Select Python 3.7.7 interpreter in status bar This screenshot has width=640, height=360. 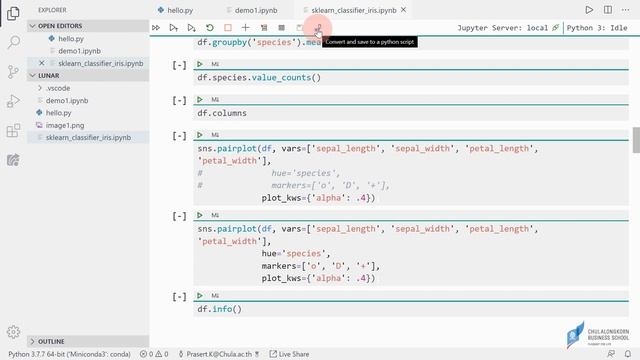click(69, 354)
